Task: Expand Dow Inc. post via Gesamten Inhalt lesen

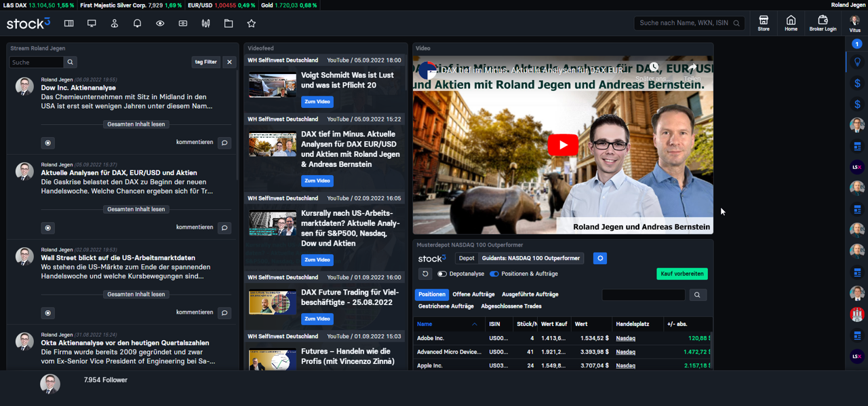Action: pos(136,124)
